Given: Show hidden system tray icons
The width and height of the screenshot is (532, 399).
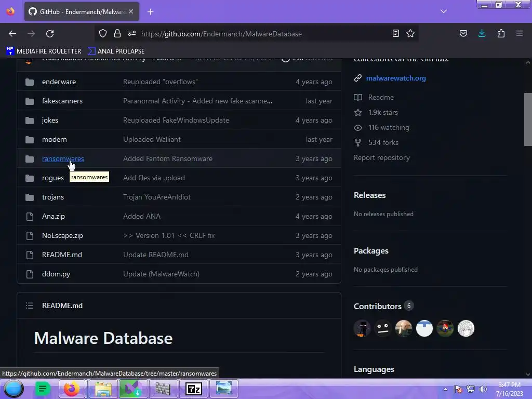Looking at the screenshot, I should point(445,389).
